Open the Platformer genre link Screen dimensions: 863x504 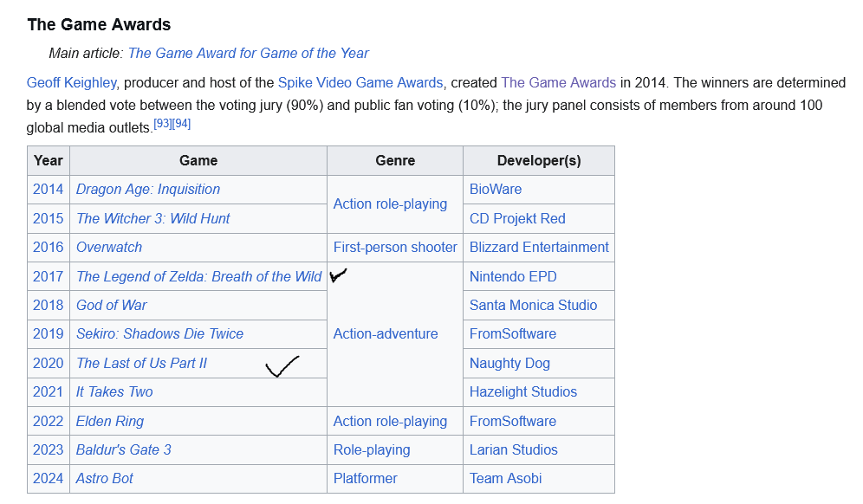[365, 478]
